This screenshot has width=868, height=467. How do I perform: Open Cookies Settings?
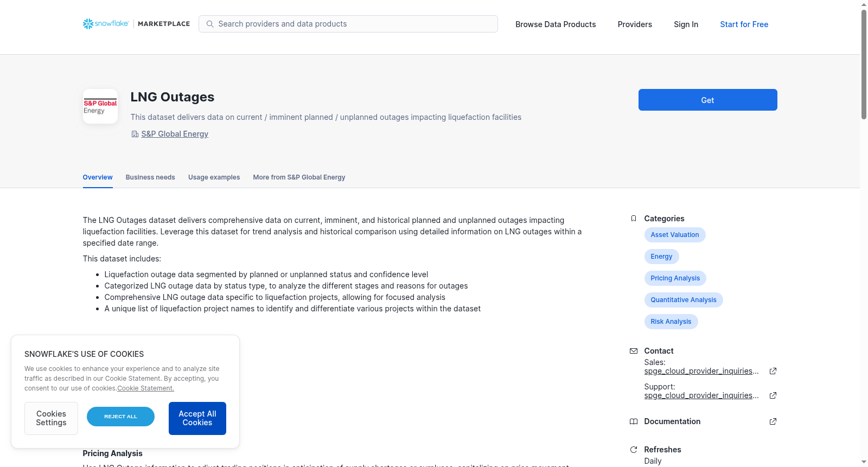pyautogui.click(x=51, y=418)
